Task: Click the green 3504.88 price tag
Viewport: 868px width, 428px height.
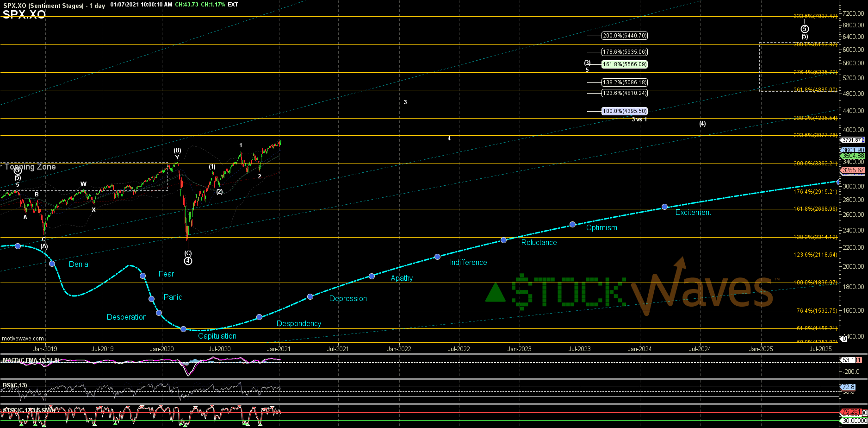Action: coord(852,156)
